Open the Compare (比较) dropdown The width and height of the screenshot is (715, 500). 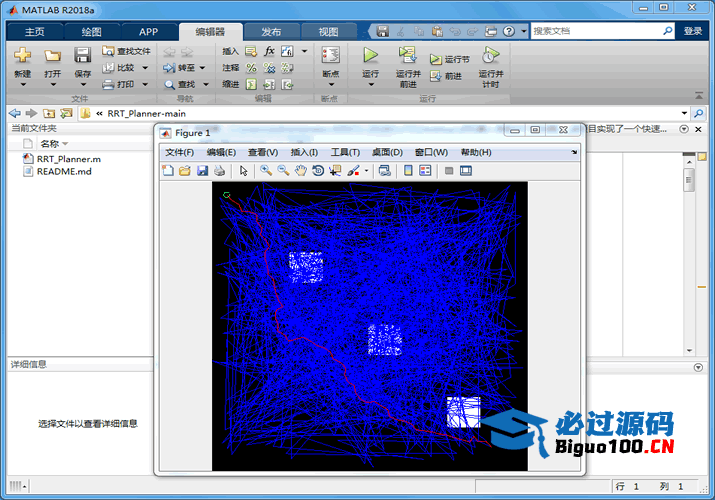pos(145,68)
